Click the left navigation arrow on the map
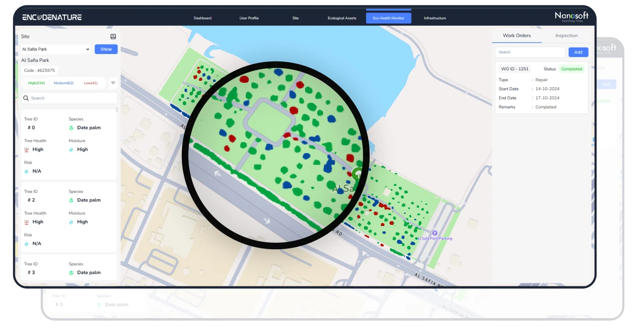644x330 pixels. [218, 174]
